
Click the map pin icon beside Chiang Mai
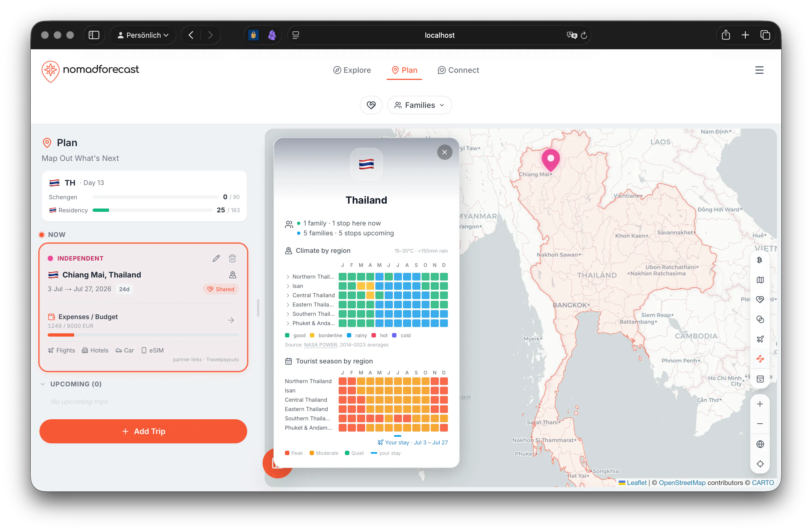click(233, 275)
